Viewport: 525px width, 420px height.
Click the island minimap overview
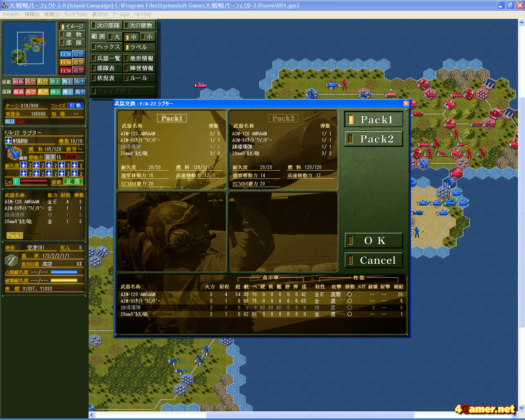[x=29, y=48]
